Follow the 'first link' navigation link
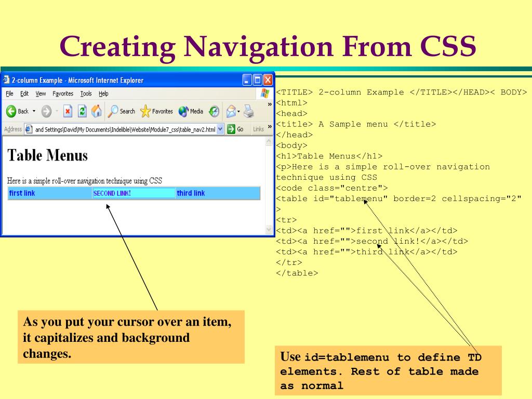Viewport: 532px width, 399px height. 22,193
